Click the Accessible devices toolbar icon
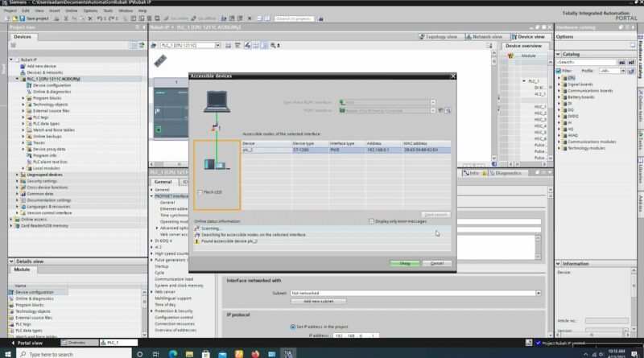Screen dimensions: 644x358 pyautogui.click(x=224, y=19)
